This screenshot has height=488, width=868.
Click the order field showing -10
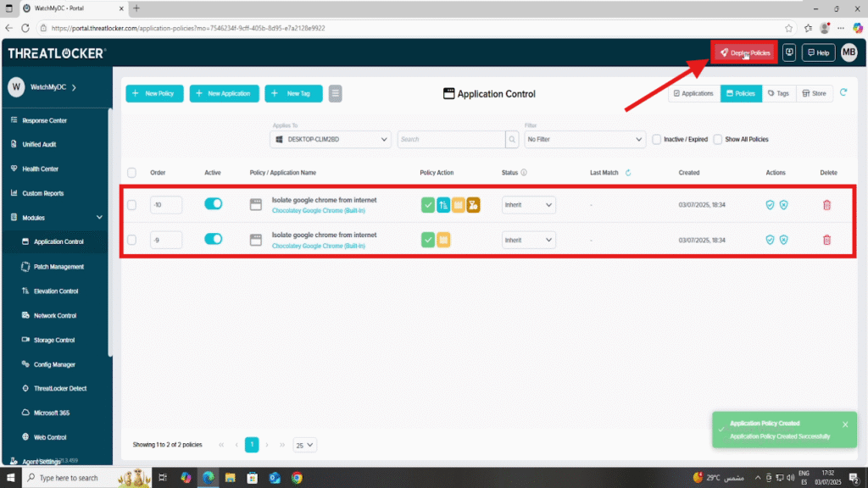(x=166, y=205)
